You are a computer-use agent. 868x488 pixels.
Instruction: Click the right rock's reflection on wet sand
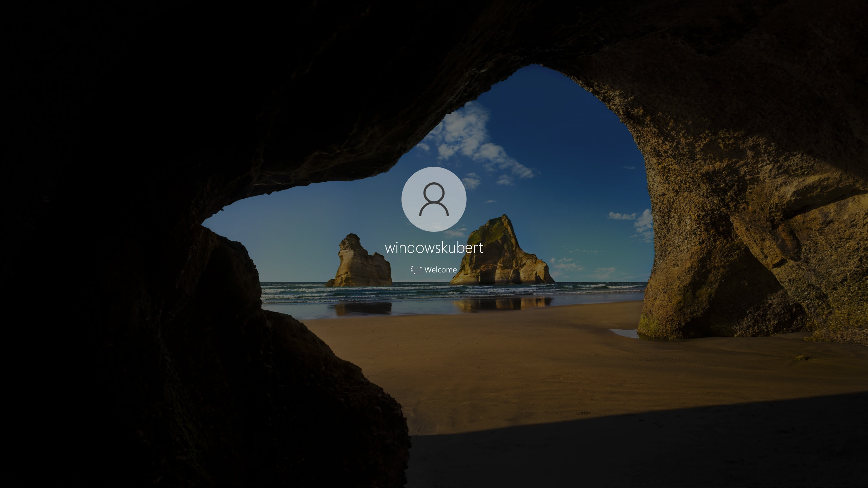pyautogui.click(x=502, y=304)
